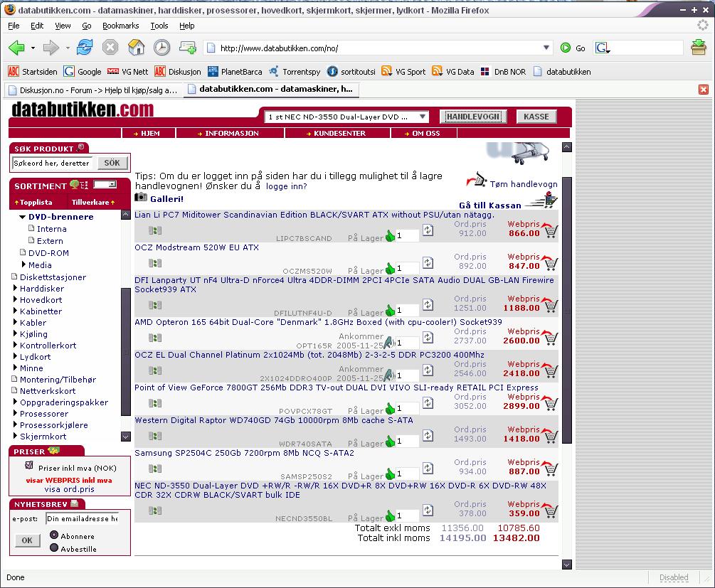Collapse the DVD-brennere category
The width and height of the screenshot is (715, 588).
tap(22, 217)
